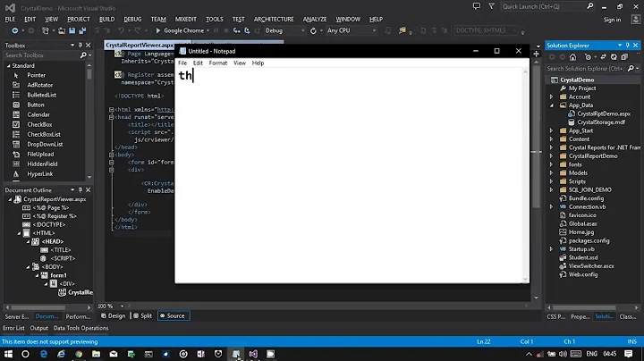644x361 pixels.
Task: Switch to the Split view
Action: point(142,316)
